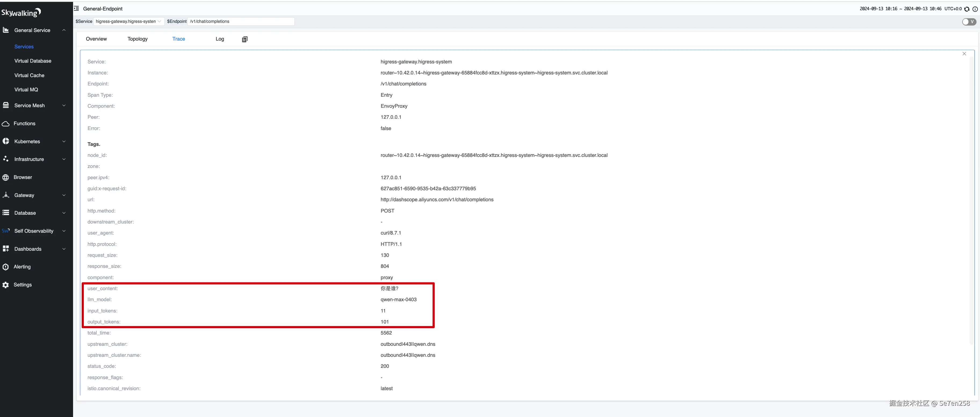Open the Virtual Cache sidebar item
Screen dimensions: 980x417
(29, 75)
